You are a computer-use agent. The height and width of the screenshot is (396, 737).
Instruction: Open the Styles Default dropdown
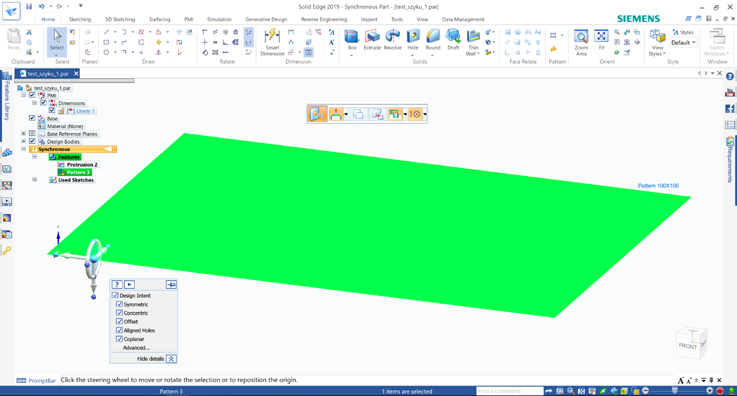point(684,43)
